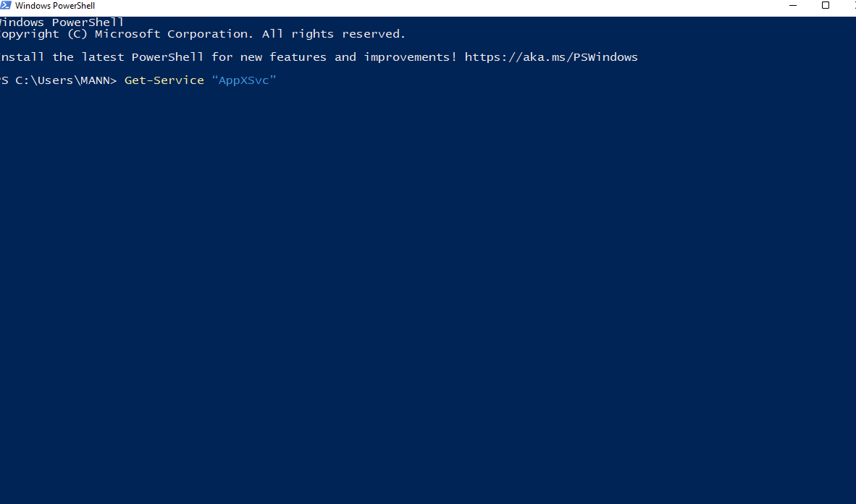The height and width of the screenshot is (504, 856).
Task: Maximize the Windows PowerShell window
Action: click(x=826, y=6)
